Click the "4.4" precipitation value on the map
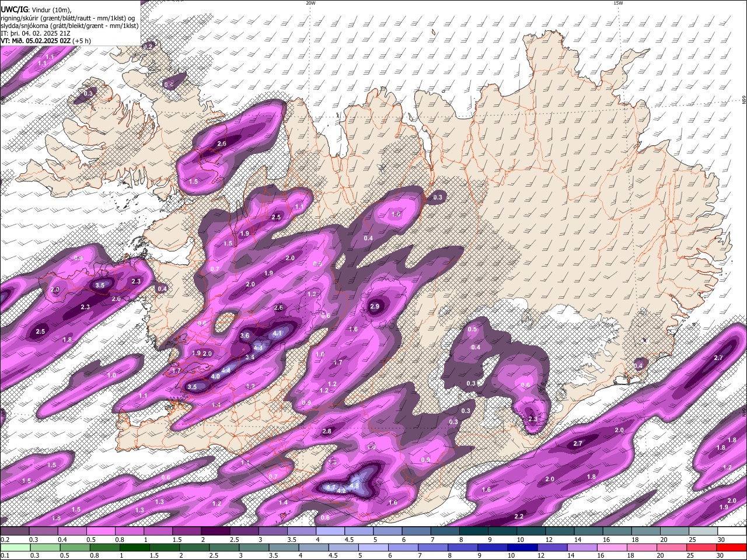 (x=226, y=370)
